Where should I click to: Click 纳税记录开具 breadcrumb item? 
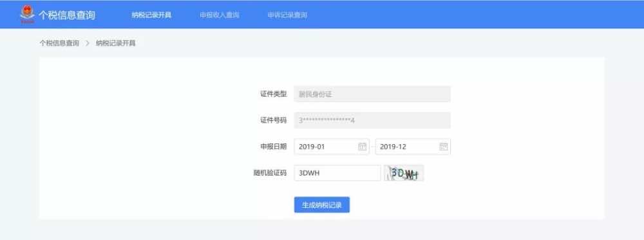pyautogui.click(x=116, y=43)
